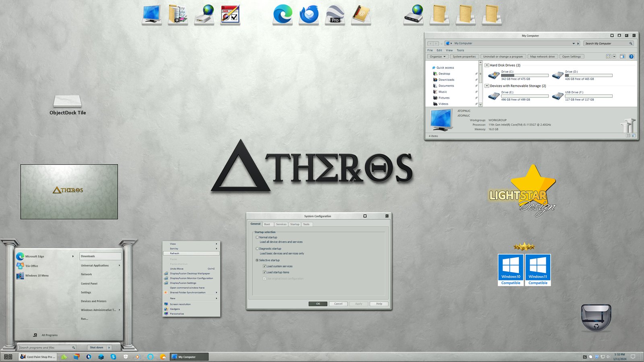Click the Atheros wallpaper thumbnail preview
This screenshot has height=362, width=644.
coord(69,192)
